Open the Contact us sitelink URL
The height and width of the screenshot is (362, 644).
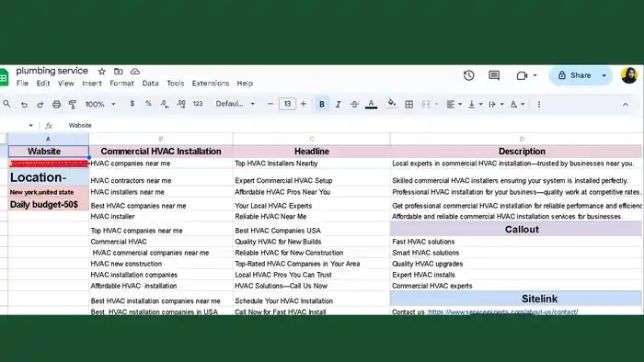click(502, 312)
